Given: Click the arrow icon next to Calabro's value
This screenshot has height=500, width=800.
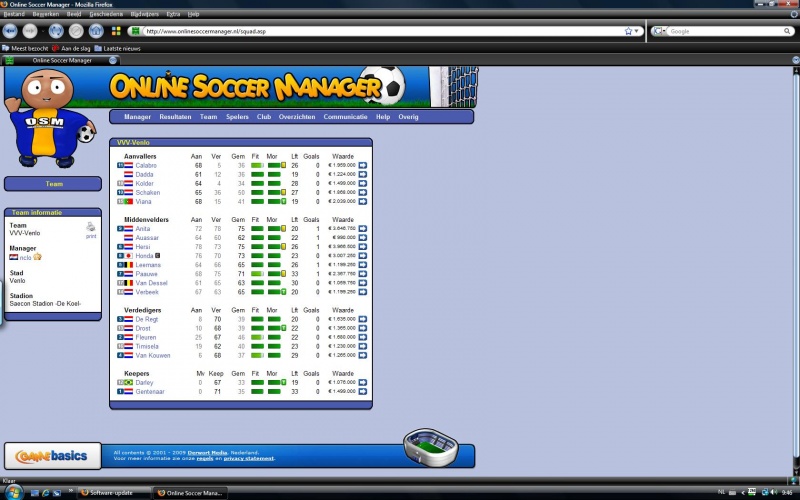Looking at the screenshot, I should tap(363, 165).
